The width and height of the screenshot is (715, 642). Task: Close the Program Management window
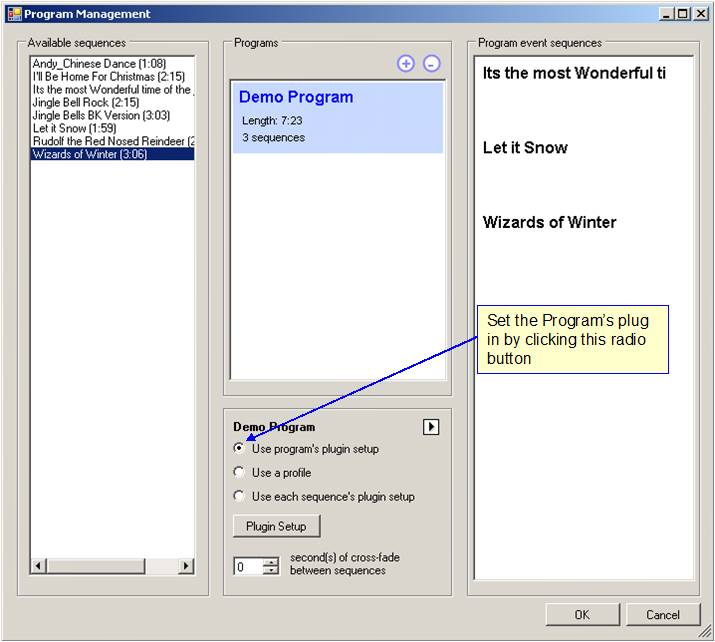700,14
